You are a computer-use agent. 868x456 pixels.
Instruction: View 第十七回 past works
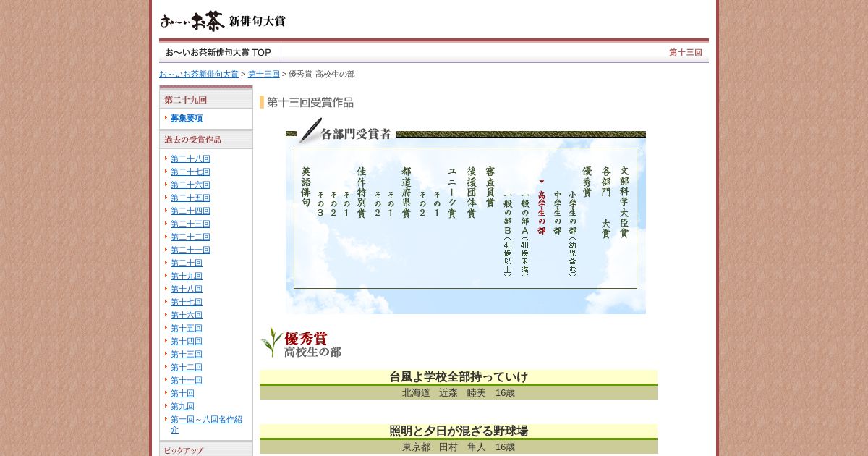tap(187, 302)
